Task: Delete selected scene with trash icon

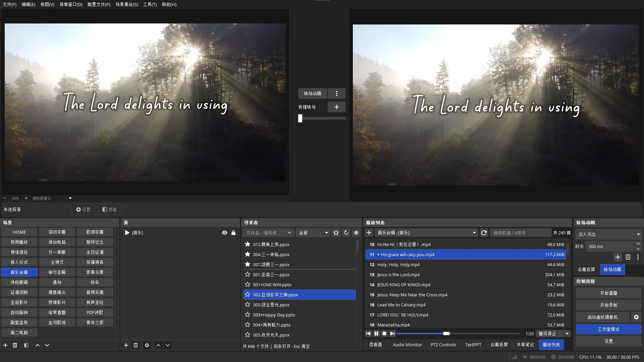Action: (15, 345)
